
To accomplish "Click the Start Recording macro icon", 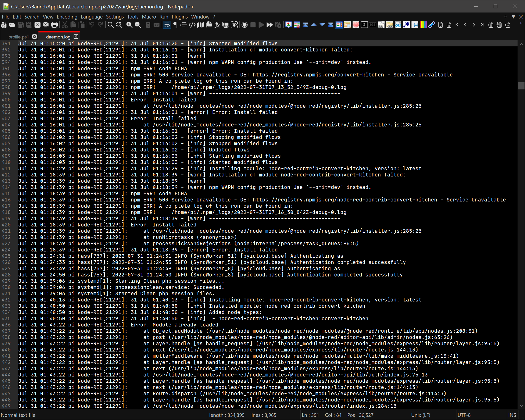I will [x=245, y=25].
